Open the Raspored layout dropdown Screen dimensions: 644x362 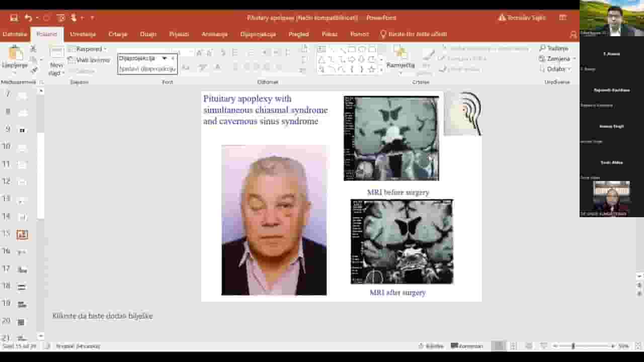(88, 49)
